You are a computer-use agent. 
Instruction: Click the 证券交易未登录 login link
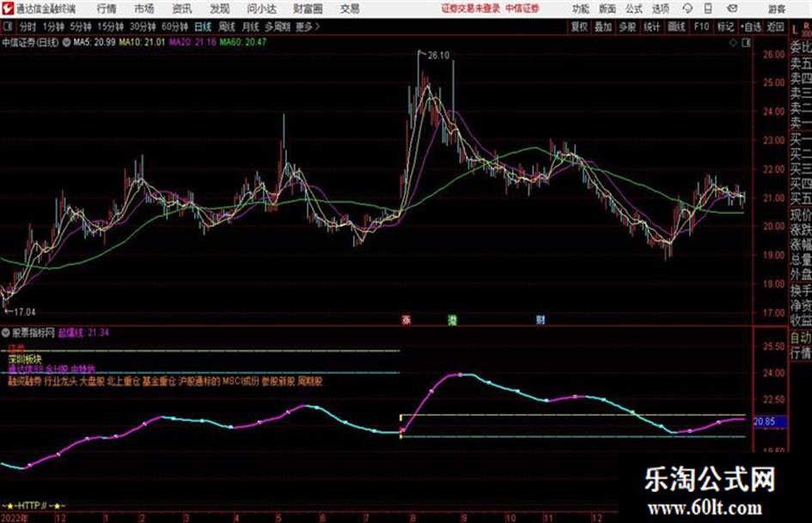(x=471, y=9)
